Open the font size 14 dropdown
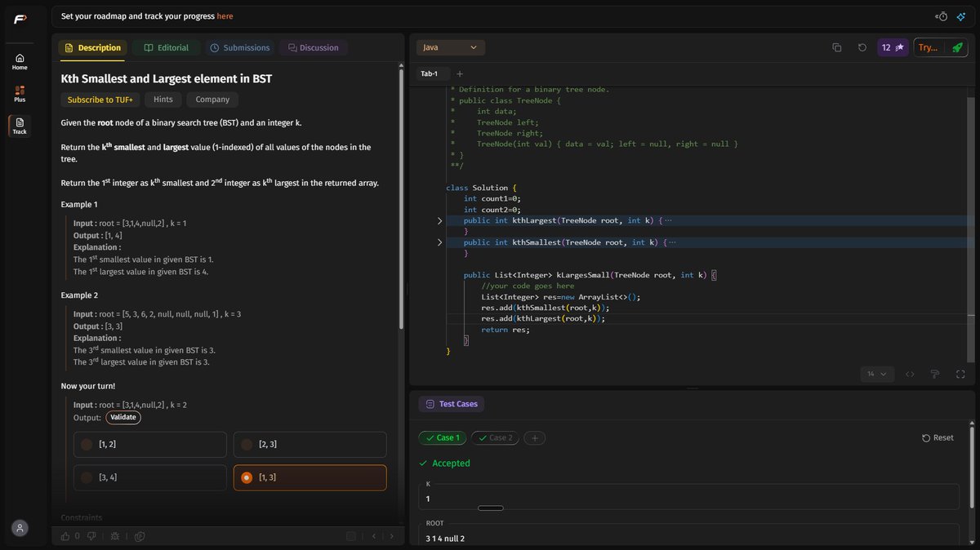Image resolution: width=980 pixels, height=550 pixels. point(877,374)
